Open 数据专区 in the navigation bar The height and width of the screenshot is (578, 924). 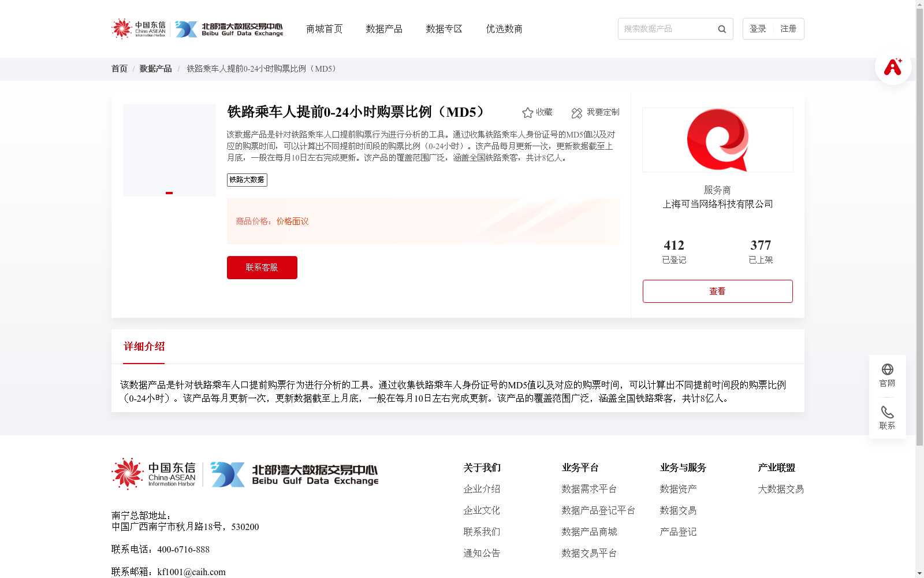tap(444, 29)
